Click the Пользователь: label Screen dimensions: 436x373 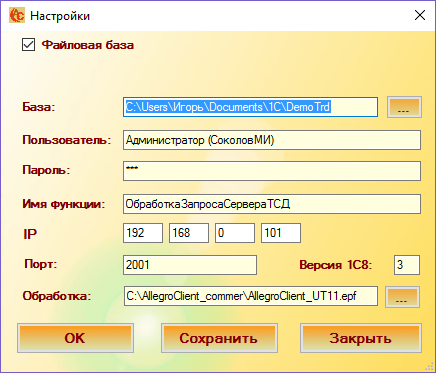(x=67, y=140)
